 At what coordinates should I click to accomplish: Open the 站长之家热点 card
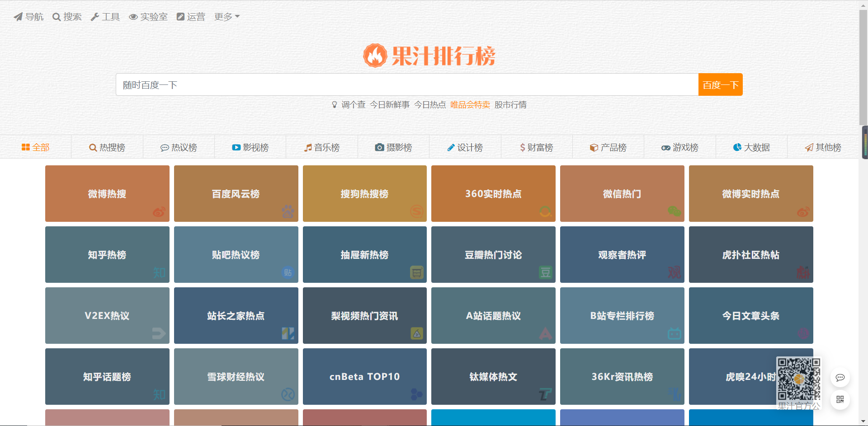(x=236, y=315)
